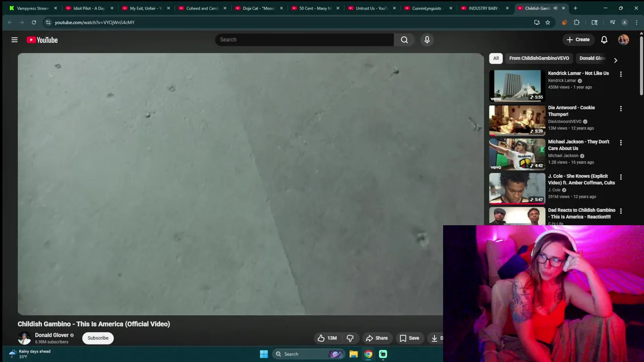The height and width of the screenshot is (362, 644).
Task: Like the video with thumbs up
Action: pyautogui.click(x=327, y=338)
